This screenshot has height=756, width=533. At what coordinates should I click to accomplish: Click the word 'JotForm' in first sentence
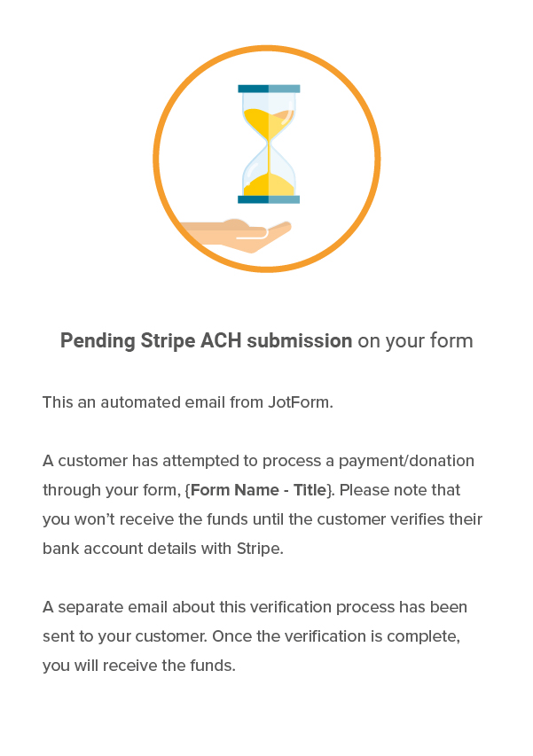pyautogui.click(x=300, y=402)
